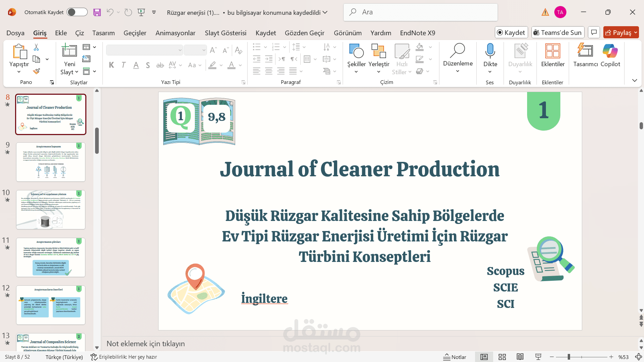Switch to the Slayt Gösterisi tab
644x362 pixels.
coord(226,33)
